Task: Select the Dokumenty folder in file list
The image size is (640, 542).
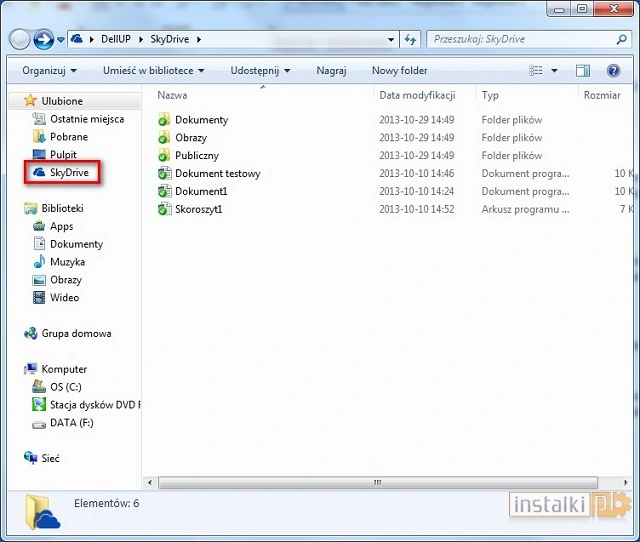Action: [x=202, y=120]
